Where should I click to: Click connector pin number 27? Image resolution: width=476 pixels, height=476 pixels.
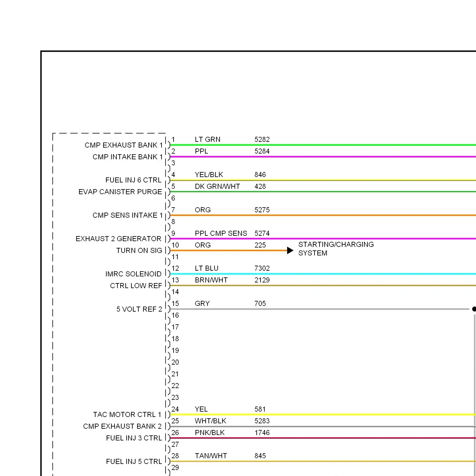tap(175, 444)
